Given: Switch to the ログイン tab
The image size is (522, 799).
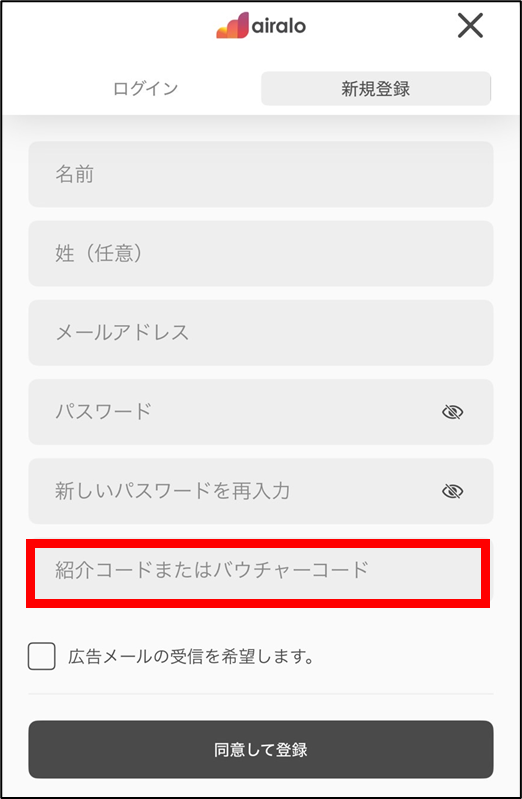Looking at the screenshot, I should coord(145,89).
